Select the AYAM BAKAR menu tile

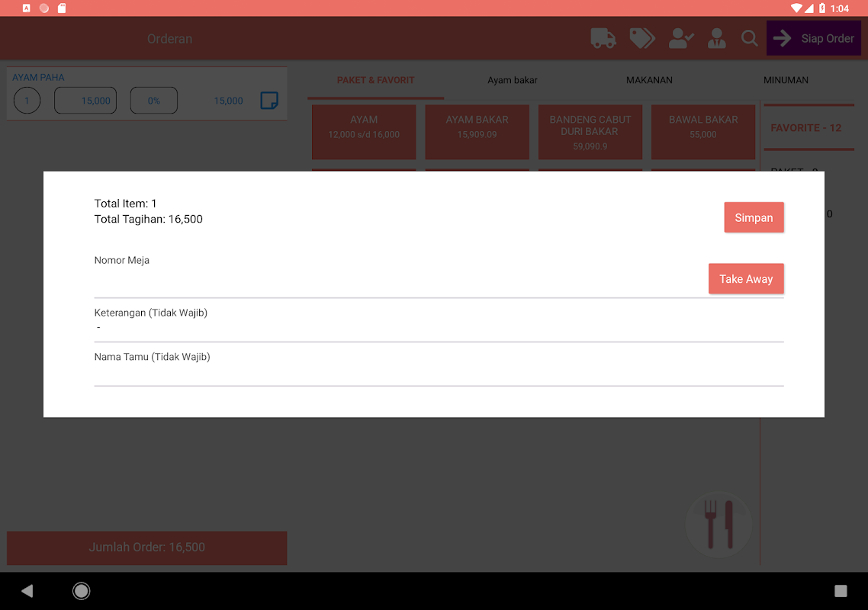coord(477,132)
